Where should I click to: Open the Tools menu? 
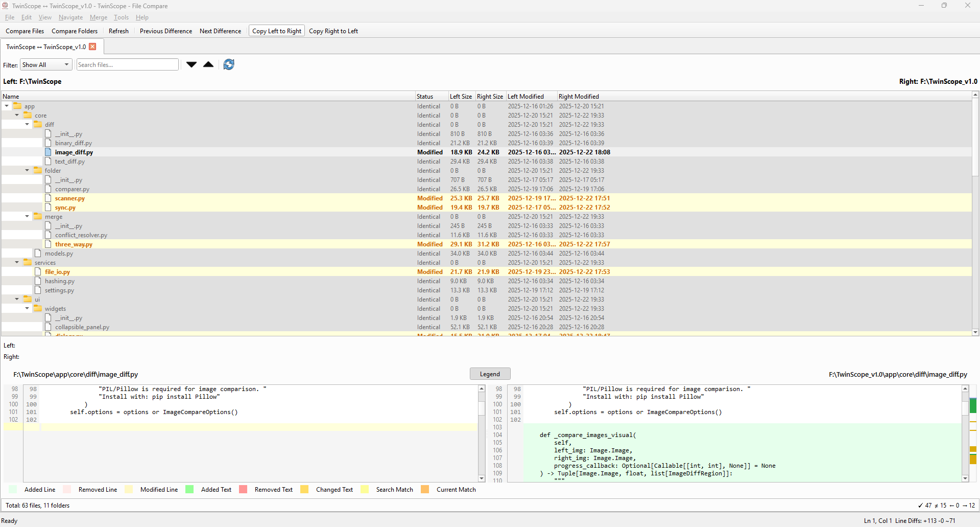121,17
